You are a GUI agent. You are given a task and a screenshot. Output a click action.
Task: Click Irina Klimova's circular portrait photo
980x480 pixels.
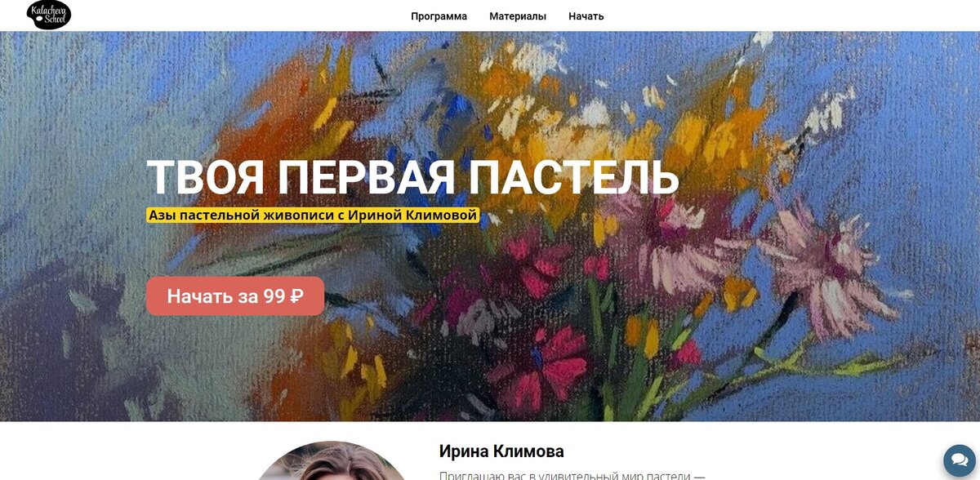point(331,464)
